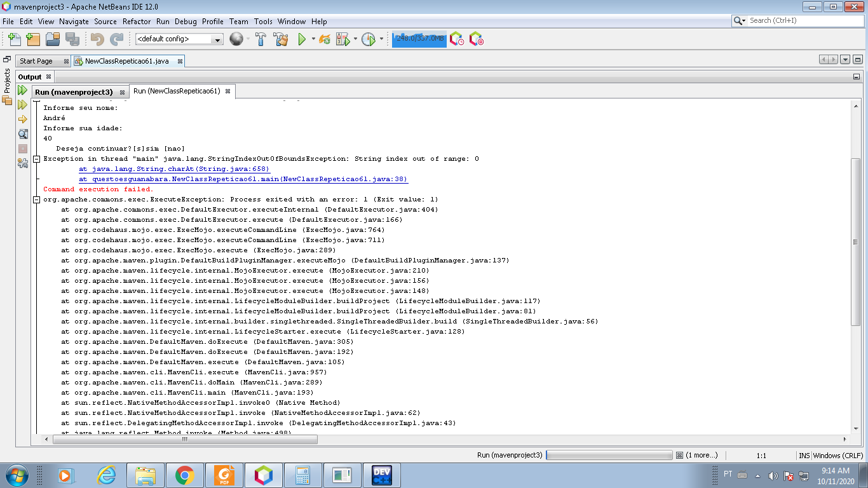Re-run the build from Output sidebar
Screen dimensions: 868x488
pyautogui.click(x=22, y=90)
